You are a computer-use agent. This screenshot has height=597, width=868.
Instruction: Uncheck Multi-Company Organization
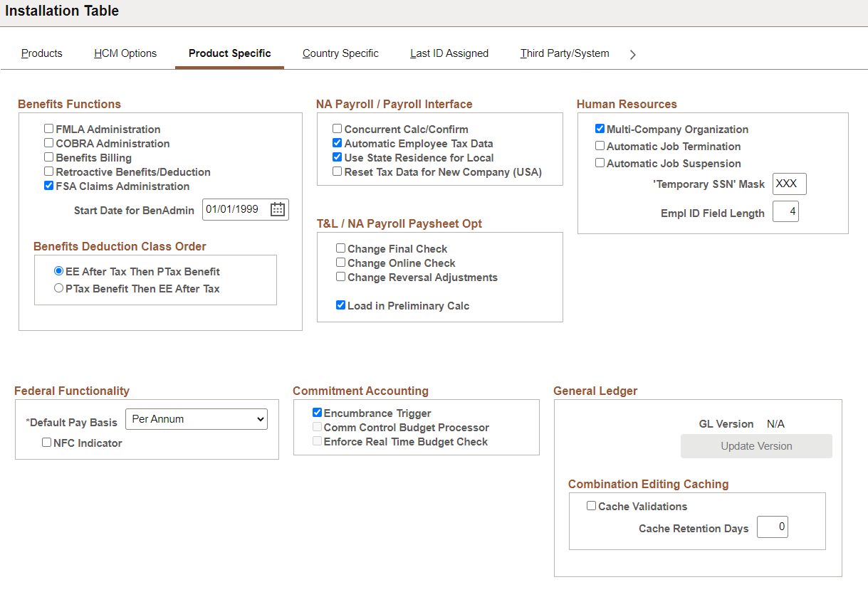pyautogui.click(x=600, y=129)
